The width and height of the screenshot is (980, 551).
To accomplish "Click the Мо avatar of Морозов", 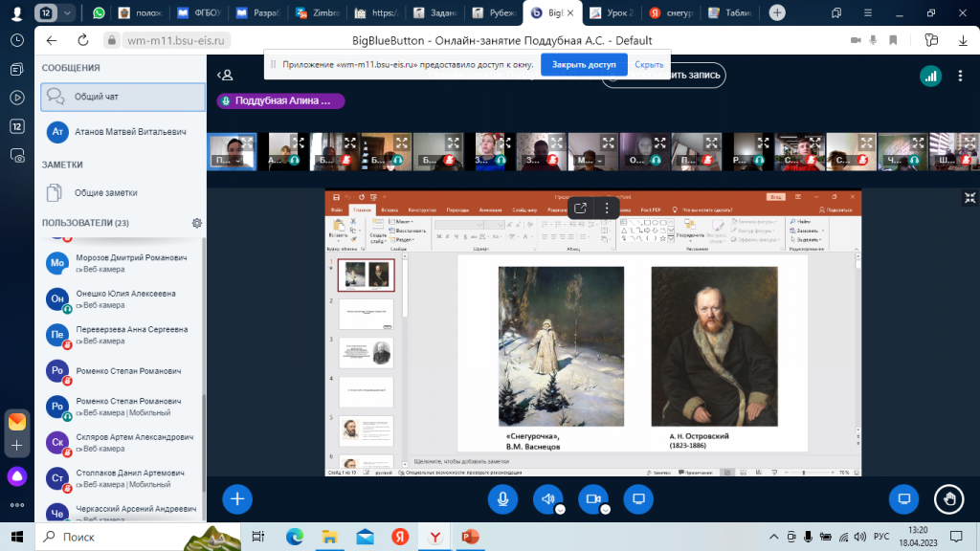I will point(57,263).
